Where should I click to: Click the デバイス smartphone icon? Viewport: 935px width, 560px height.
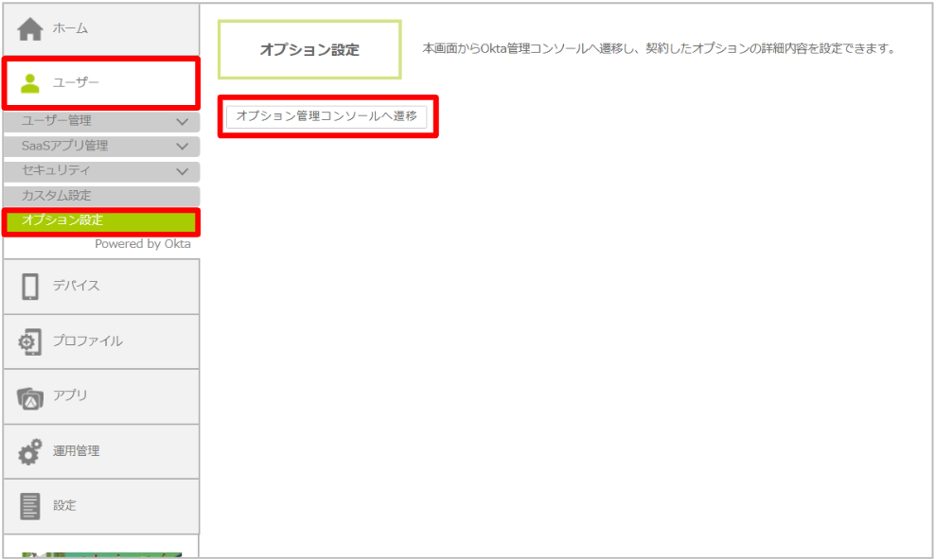pyautogui.click(x=30, y=287)
